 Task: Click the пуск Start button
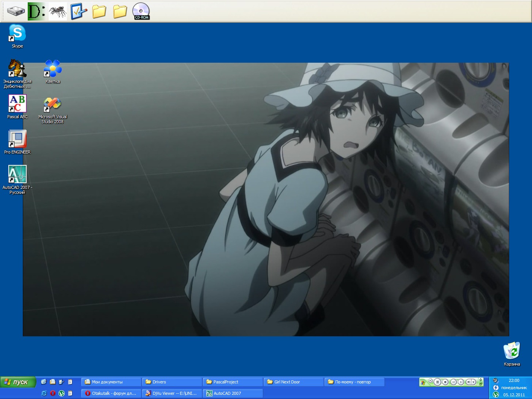[x=18, y=382]
